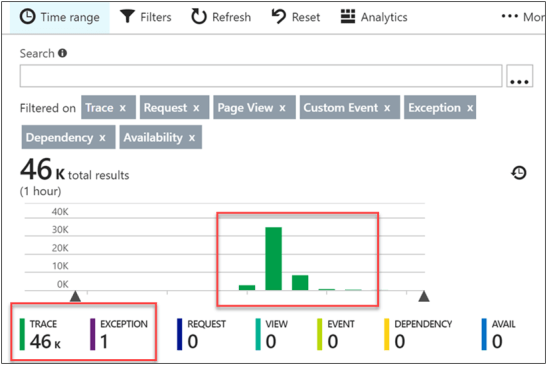
Task: Toggle the REQUEST legend item
Action: pos(201,334)
